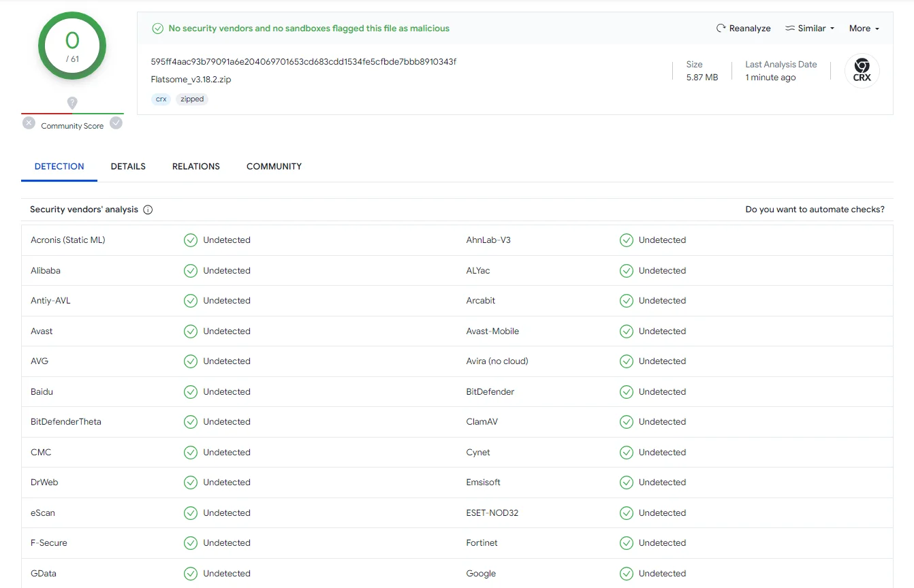
Task: Click the question mark pin above Community Score
Action: pos(72,103)
